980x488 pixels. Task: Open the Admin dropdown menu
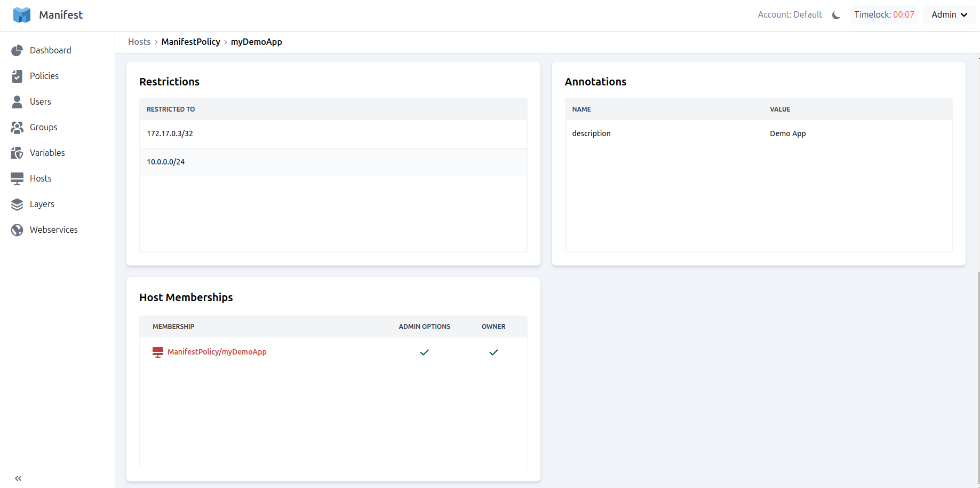pos(949,15)
